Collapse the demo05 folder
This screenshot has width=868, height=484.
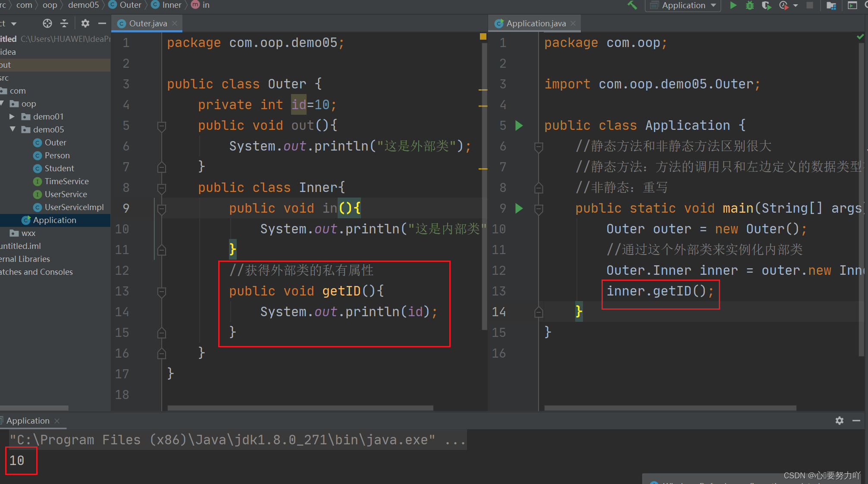[x=12, y=129]
